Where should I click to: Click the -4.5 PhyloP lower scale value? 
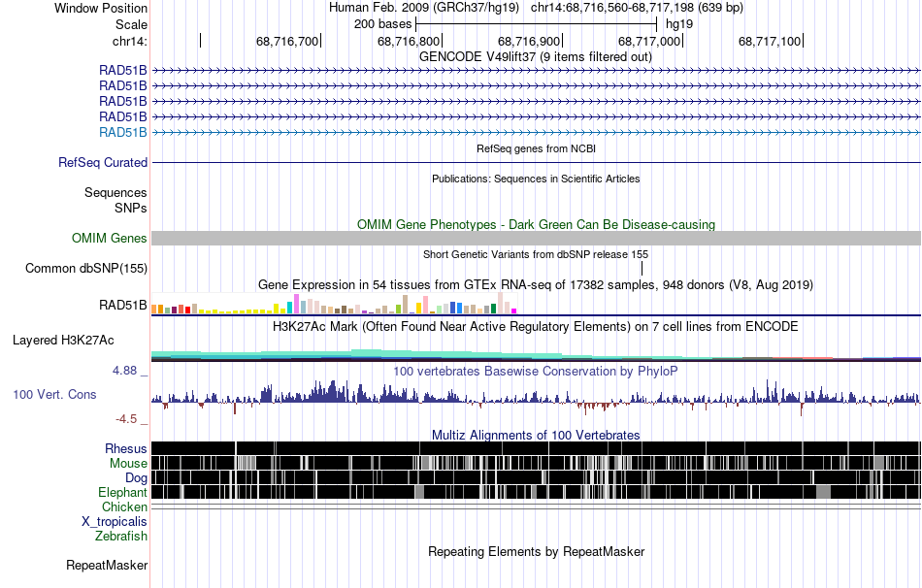(x=126, y=418)
